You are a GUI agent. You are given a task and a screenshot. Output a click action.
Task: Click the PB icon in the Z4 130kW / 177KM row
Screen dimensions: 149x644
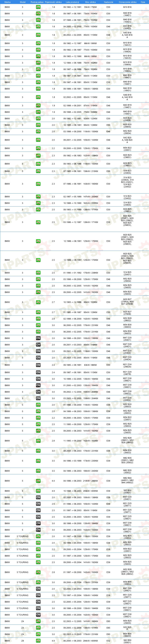(38, 628)
